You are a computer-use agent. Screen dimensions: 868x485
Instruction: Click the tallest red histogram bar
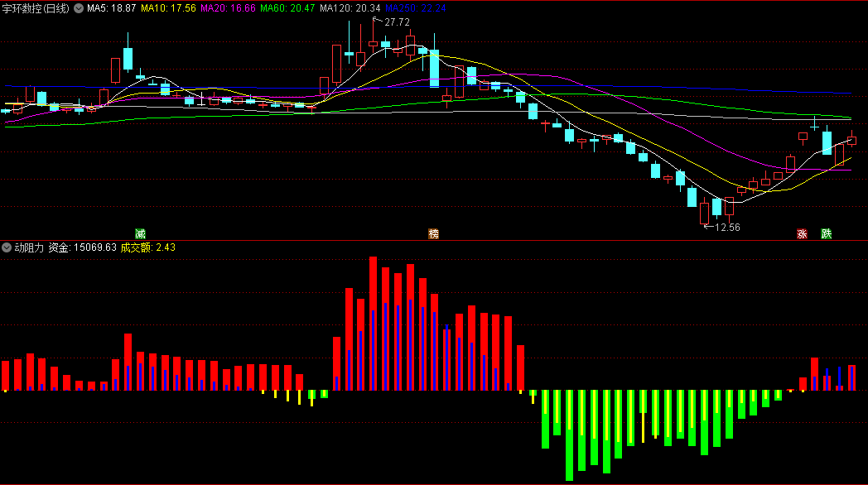pos(373,324)
